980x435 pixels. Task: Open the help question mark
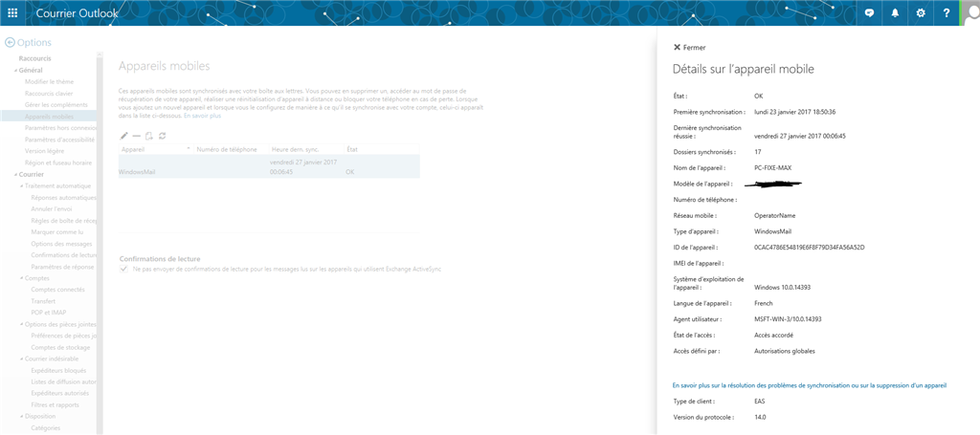coord(947,13)
